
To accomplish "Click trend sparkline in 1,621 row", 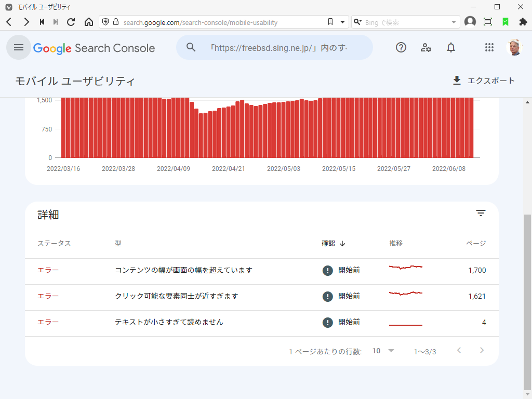I will [x=405, y=293].
